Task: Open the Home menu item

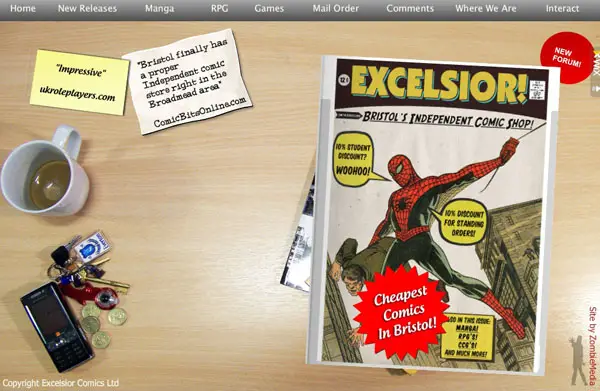Action: pyautogui.click(x=23, y=8)
